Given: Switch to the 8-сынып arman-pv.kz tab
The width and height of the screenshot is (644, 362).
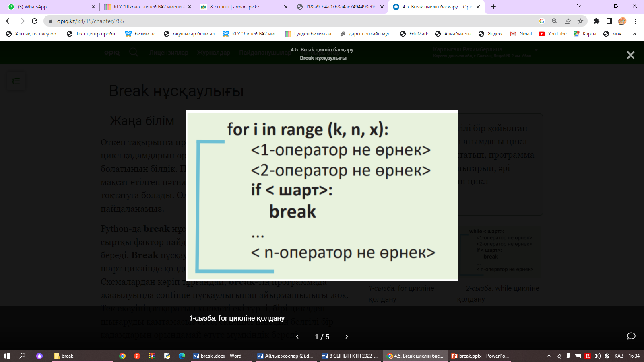Looking at the screenshot, I should tap(244, 7).
